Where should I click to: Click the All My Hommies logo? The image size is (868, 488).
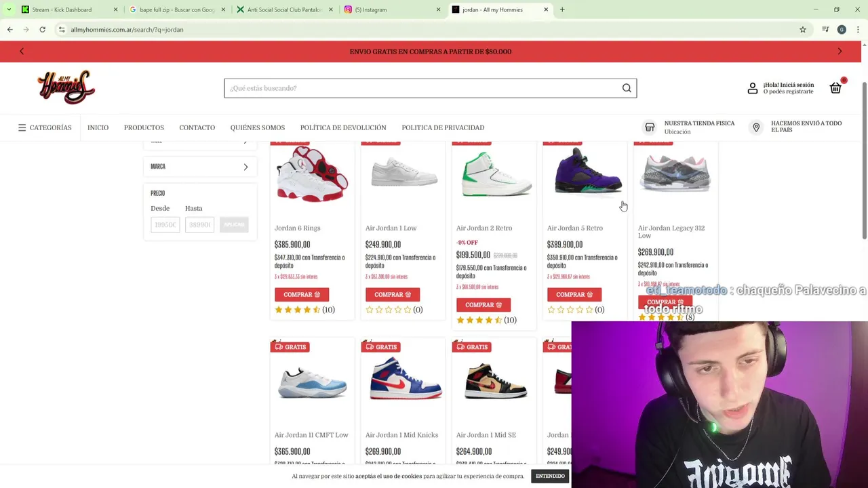[66, 87]
